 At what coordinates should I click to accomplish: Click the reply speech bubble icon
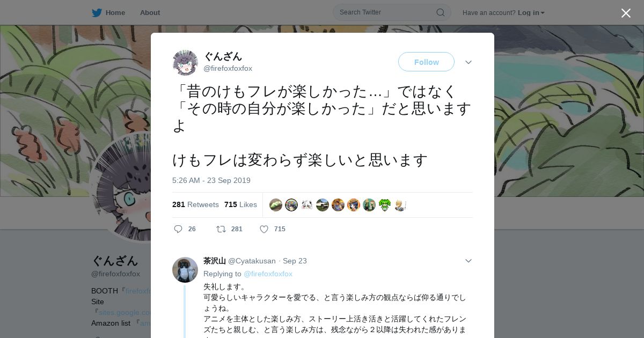coord(178,229)
